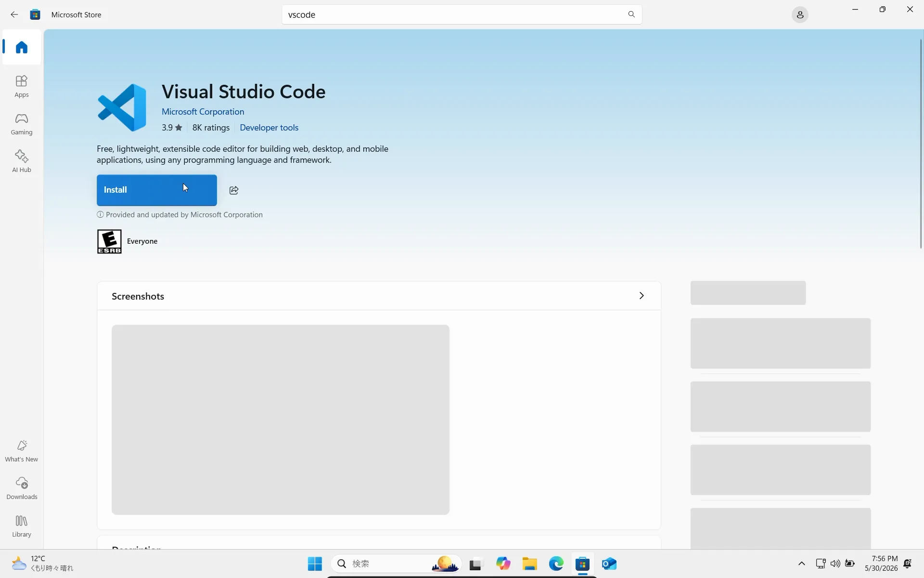Open notifications bell in the tray
The width and height of the screenshot is (924, 578).
[908, 564]
